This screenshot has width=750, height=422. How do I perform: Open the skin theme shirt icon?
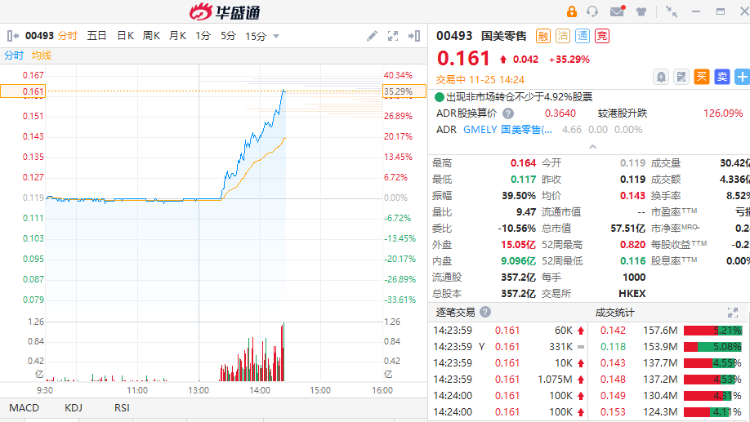[641, 11]
